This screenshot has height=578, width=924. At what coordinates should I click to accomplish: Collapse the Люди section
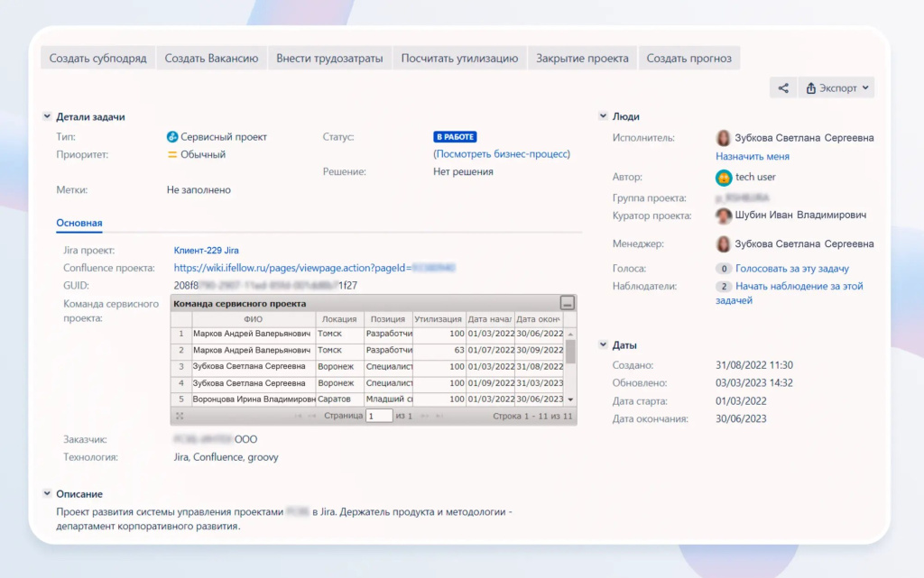pos(603,116)
